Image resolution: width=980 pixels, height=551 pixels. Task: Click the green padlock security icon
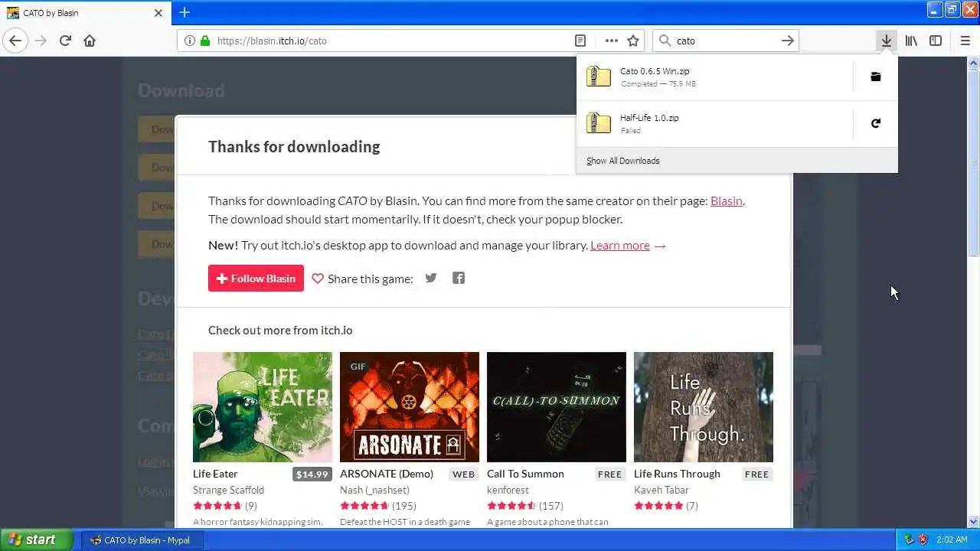(204, 41)
